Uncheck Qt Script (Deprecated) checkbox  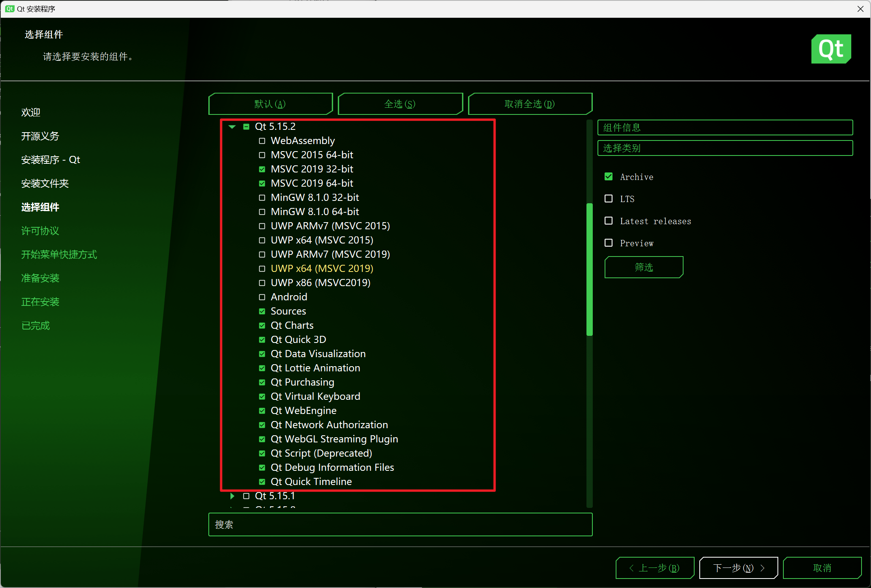262,453
